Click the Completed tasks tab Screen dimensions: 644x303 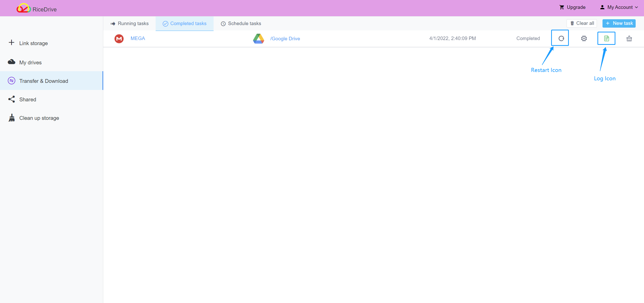185,23
